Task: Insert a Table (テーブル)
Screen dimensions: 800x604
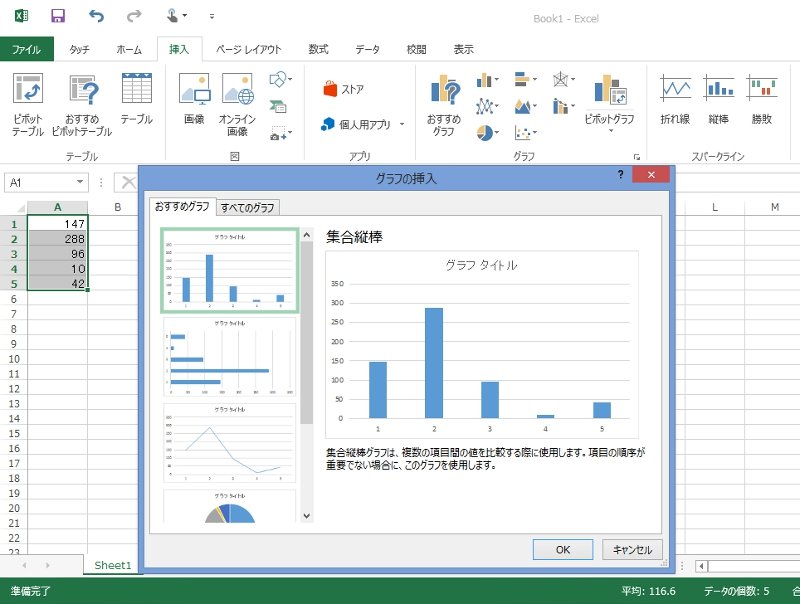Action: click(x=136, y=99)
